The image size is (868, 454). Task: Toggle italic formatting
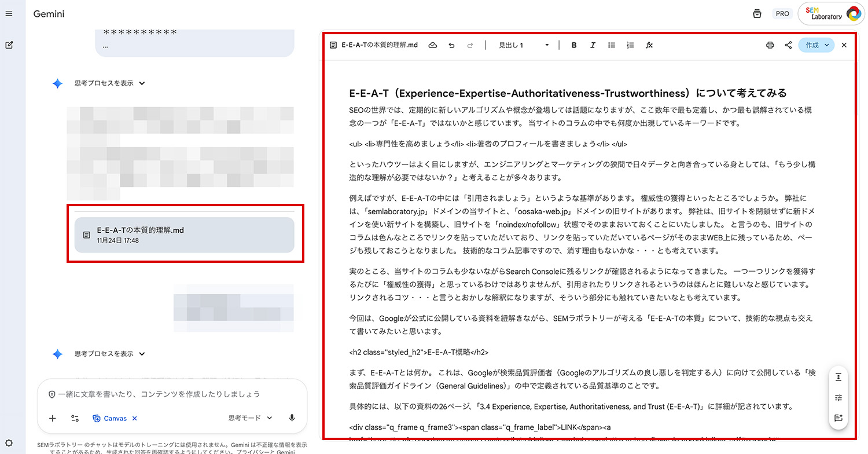point(593,45)
